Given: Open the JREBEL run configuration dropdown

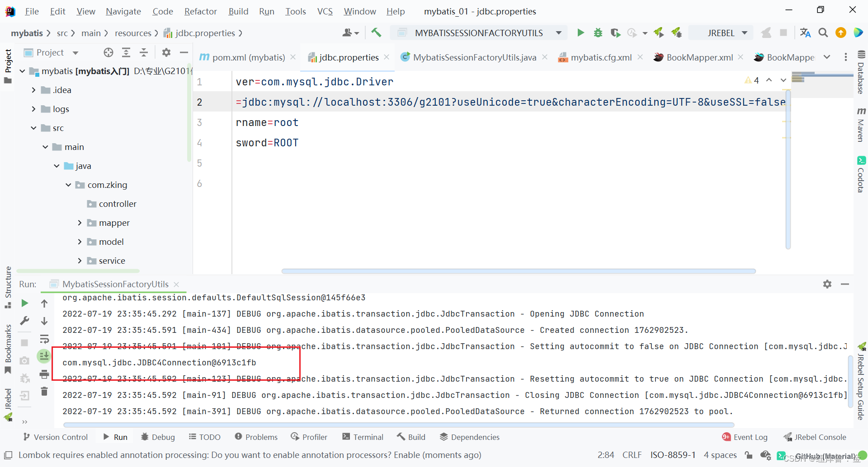Looking at the screenshot, I should coord(745,33).
